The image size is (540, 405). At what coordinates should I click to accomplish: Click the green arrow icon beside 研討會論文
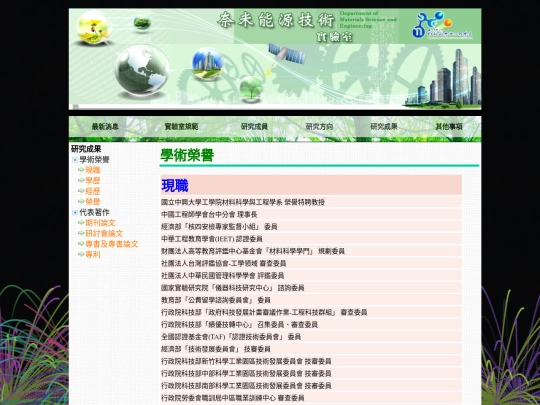pos(81,233)
